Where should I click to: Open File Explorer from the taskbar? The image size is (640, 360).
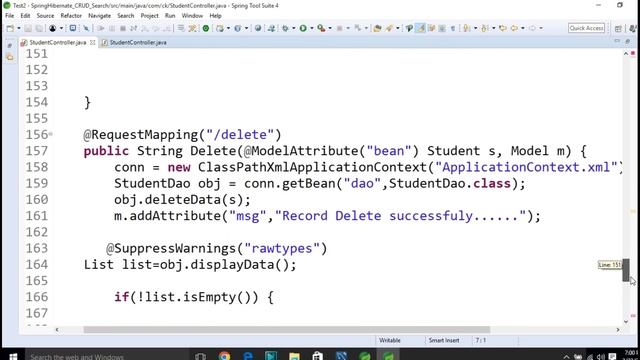click(x=294, y=356)
